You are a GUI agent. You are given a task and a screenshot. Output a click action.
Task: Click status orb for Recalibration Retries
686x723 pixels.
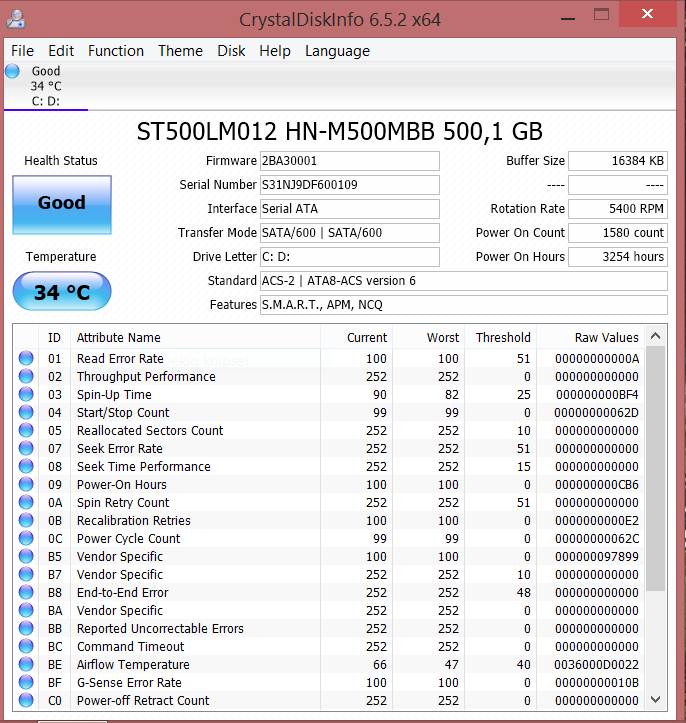pyautogui.click(x=26, y=520)
